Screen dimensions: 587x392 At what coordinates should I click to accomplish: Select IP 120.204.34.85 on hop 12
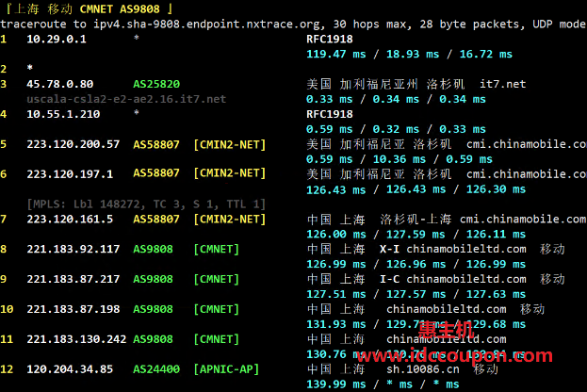pos(70,369)
